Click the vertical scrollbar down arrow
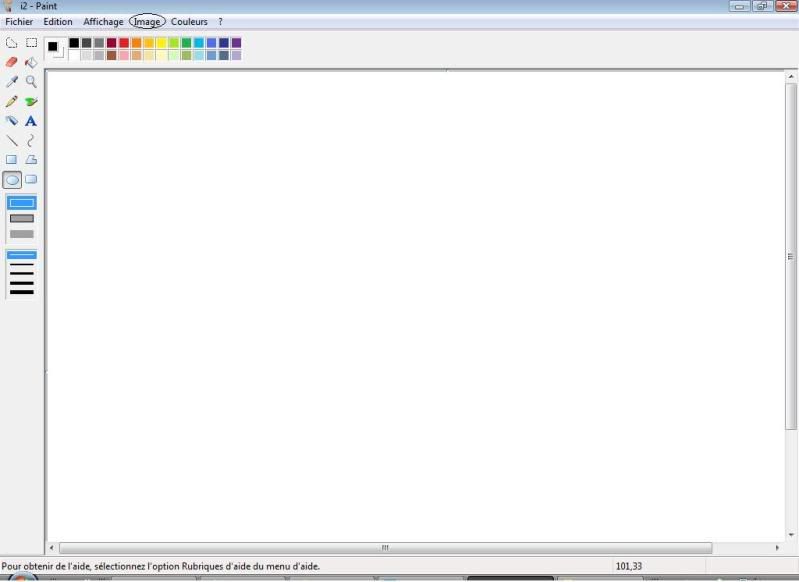 pyautogui.click(x=791, y=535)
